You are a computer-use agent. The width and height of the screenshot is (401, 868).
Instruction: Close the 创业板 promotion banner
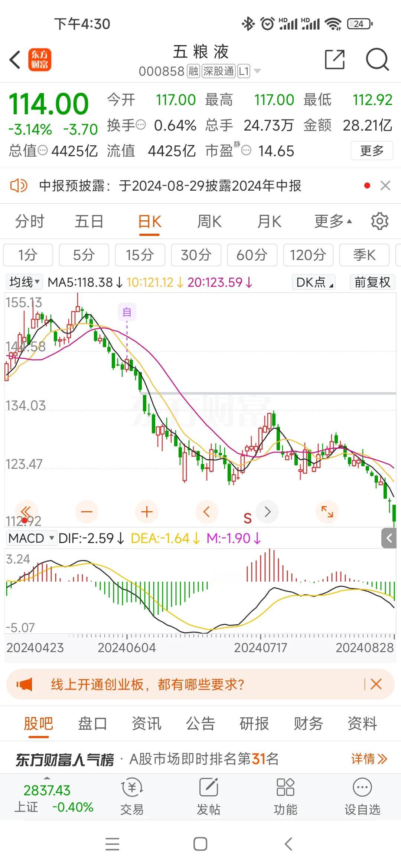point(376,684)
